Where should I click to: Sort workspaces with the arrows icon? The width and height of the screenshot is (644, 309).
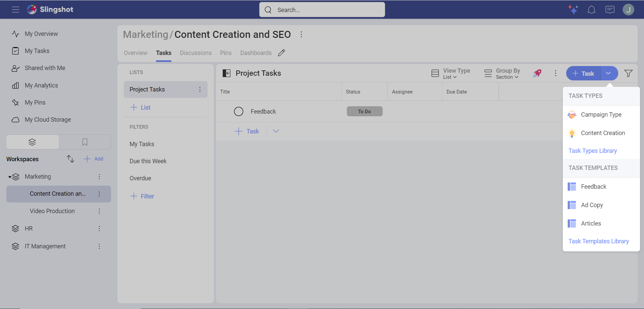point(70,159)
